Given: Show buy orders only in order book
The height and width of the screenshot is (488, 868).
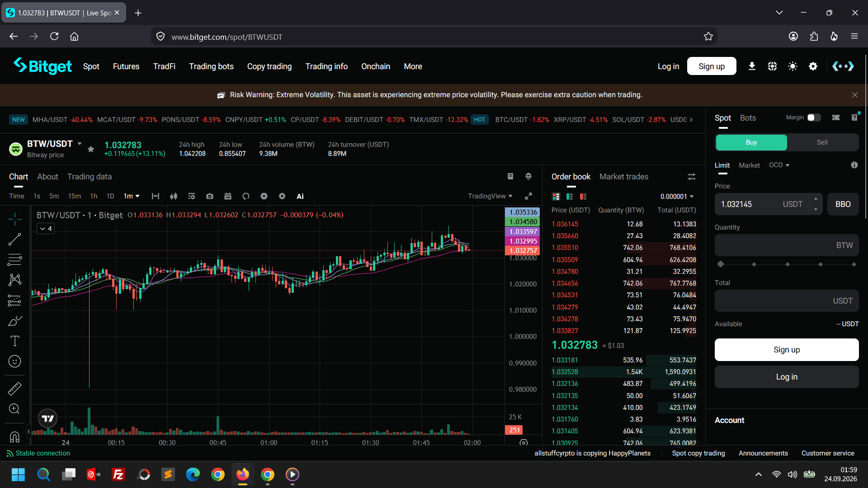Looking at the screenshot, I should (x=570, y=197).
